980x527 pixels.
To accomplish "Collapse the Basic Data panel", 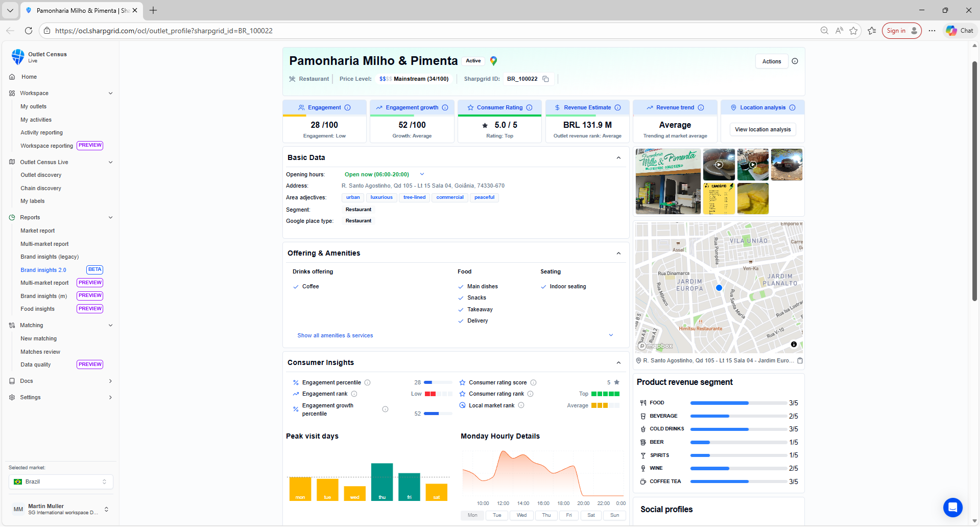I will (618, 157).
